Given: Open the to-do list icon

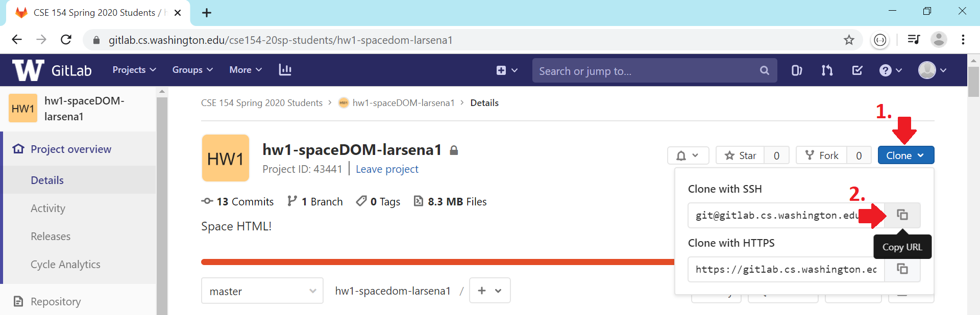Looking at the screenshot, I should click(857, 70).
